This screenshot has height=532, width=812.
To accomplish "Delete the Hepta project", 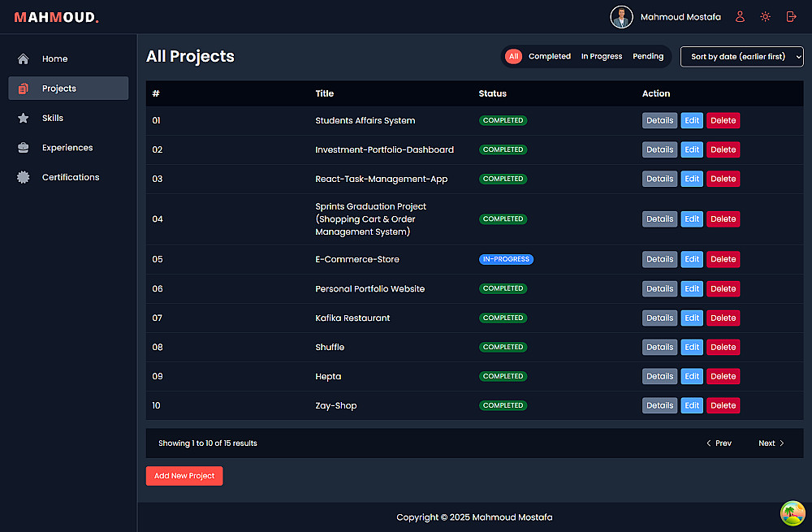I will pyautogui.click(x=723, y=377).
